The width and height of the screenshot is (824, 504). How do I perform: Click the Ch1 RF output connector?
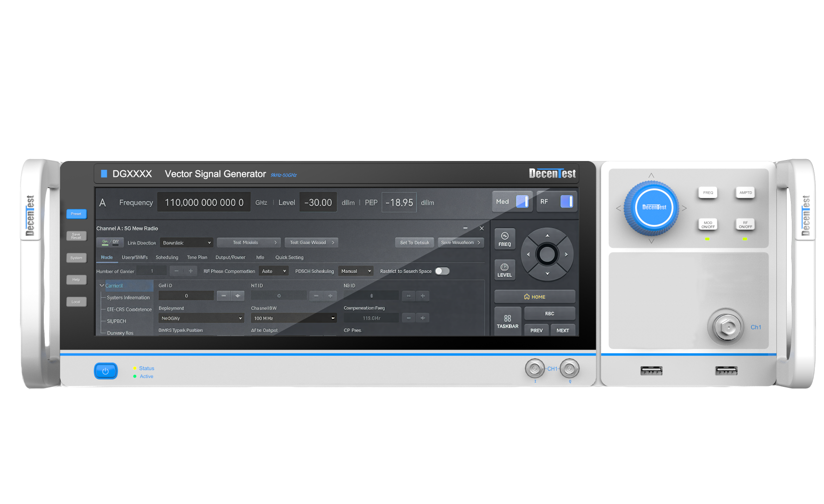pyautogui.click(x=726, y=327)
